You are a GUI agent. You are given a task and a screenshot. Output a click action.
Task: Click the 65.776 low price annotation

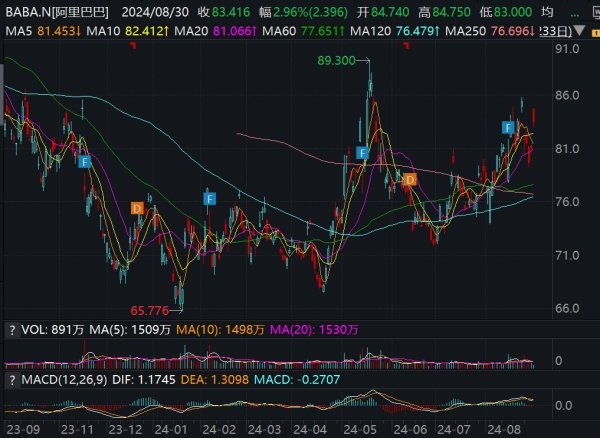[x=150, y=310]
